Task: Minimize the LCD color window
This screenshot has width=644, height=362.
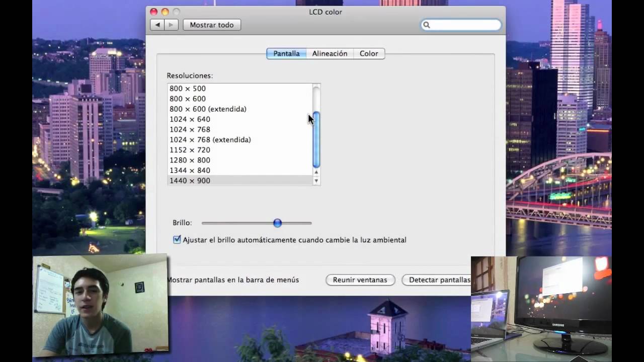Action: 165,12
